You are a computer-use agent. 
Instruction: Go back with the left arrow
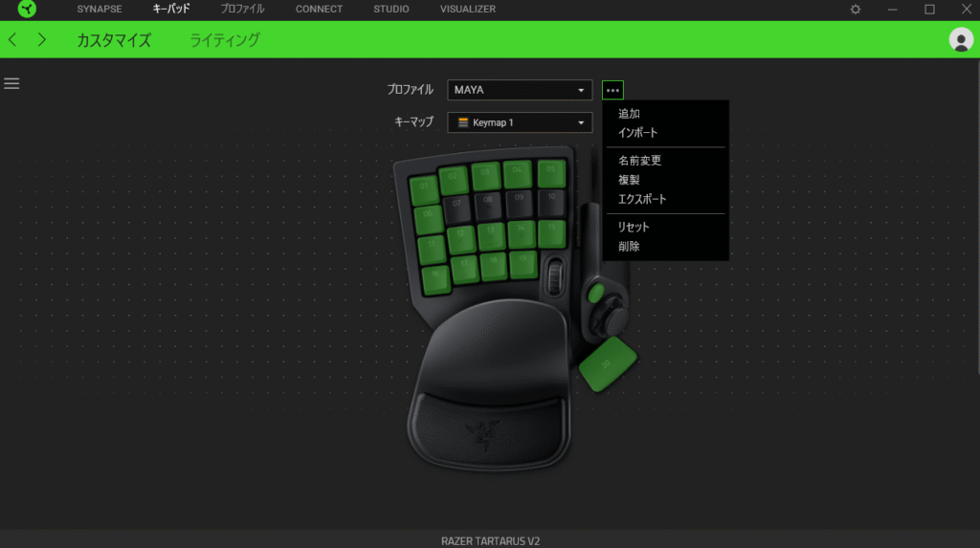(12, 40)
